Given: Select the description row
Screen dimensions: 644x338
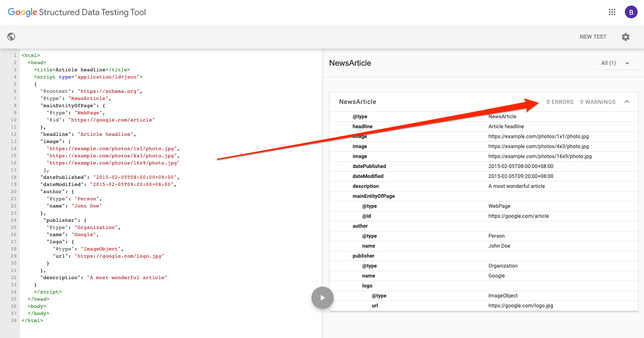Looking at the screenshot, I should point(484,186).
